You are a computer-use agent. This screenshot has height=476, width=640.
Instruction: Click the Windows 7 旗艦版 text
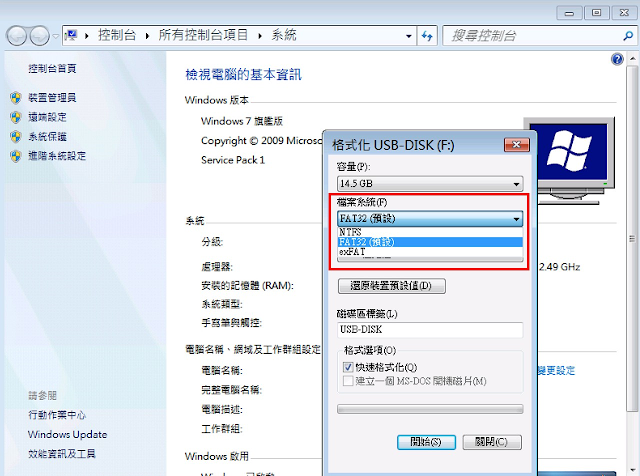click(242, 121)
